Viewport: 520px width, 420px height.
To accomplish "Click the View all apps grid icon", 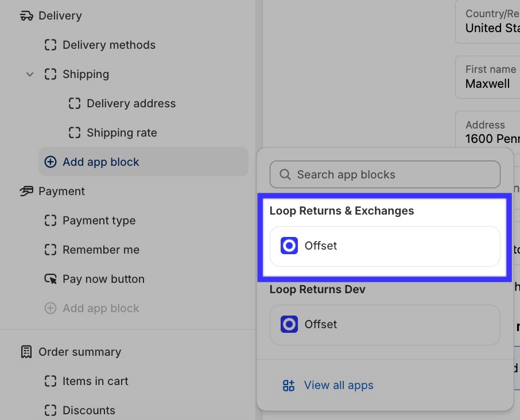I will tap(289, 385).
